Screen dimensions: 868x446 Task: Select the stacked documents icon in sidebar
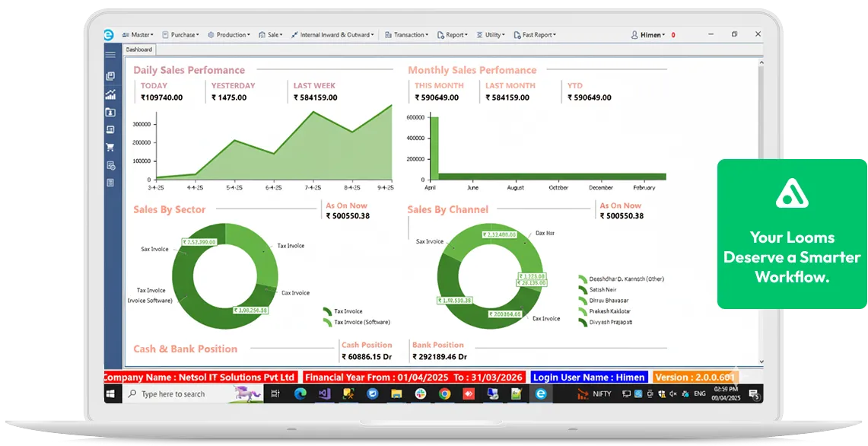coord(110,76)
